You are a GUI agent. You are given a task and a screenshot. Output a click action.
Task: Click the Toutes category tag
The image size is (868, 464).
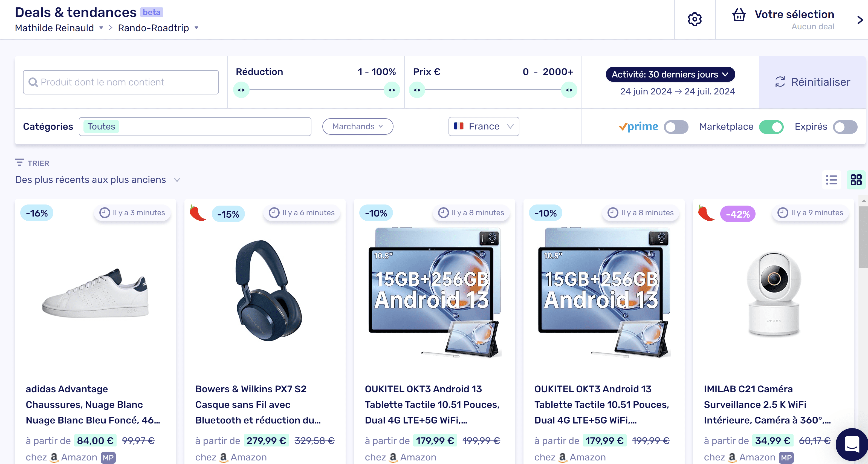click(x=101, y=126)
